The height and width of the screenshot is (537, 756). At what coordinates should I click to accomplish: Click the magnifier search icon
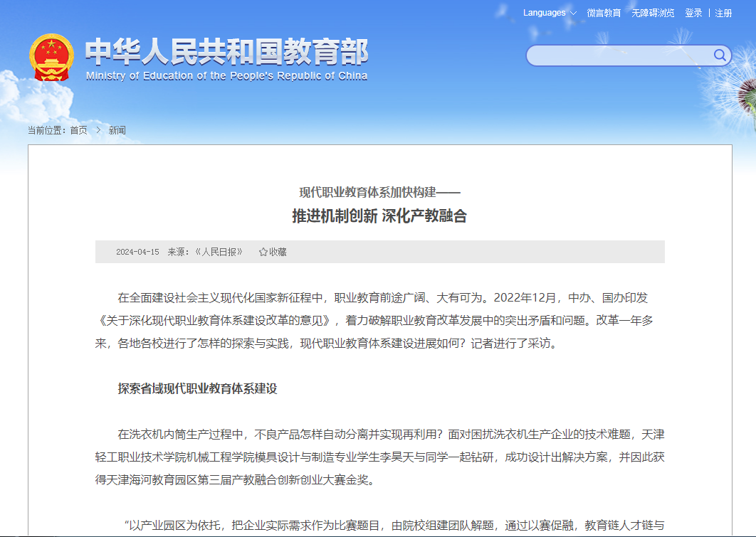720,55
